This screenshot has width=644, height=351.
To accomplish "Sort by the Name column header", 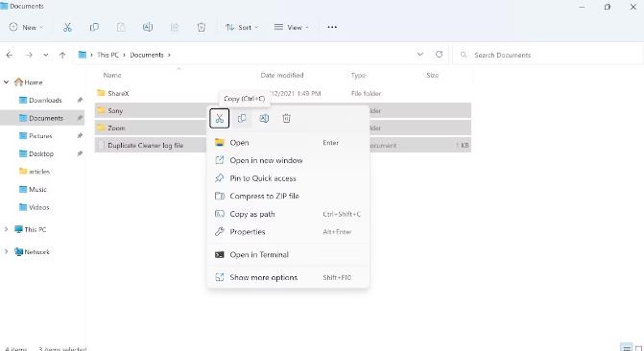I will (112, 75).
